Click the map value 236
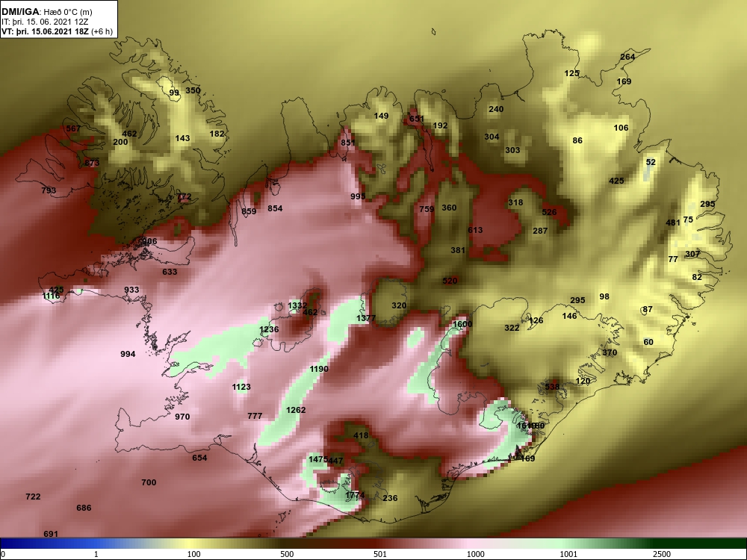Viewport: 747px width, 560px height. tap(390, 498)
